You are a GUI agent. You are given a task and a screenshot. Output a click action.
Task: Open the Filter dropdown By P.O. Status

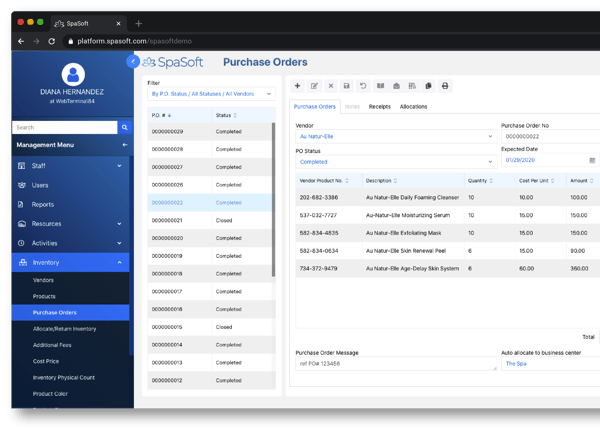211,94
